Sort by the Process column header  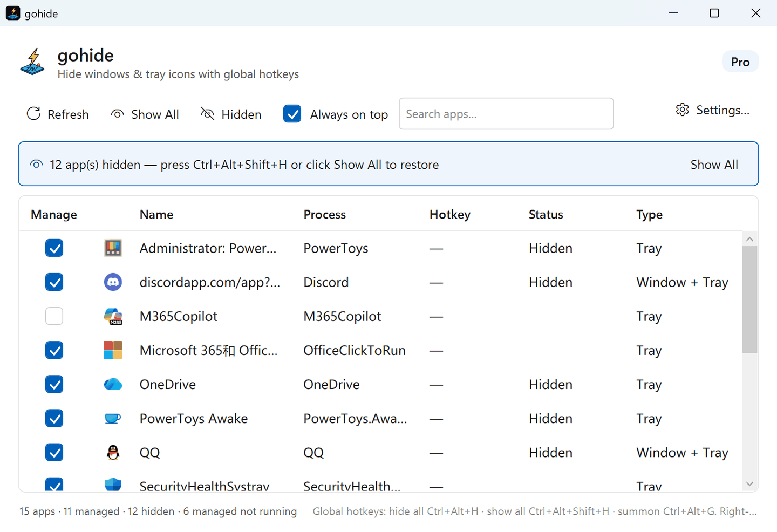(x=324, y=214)
